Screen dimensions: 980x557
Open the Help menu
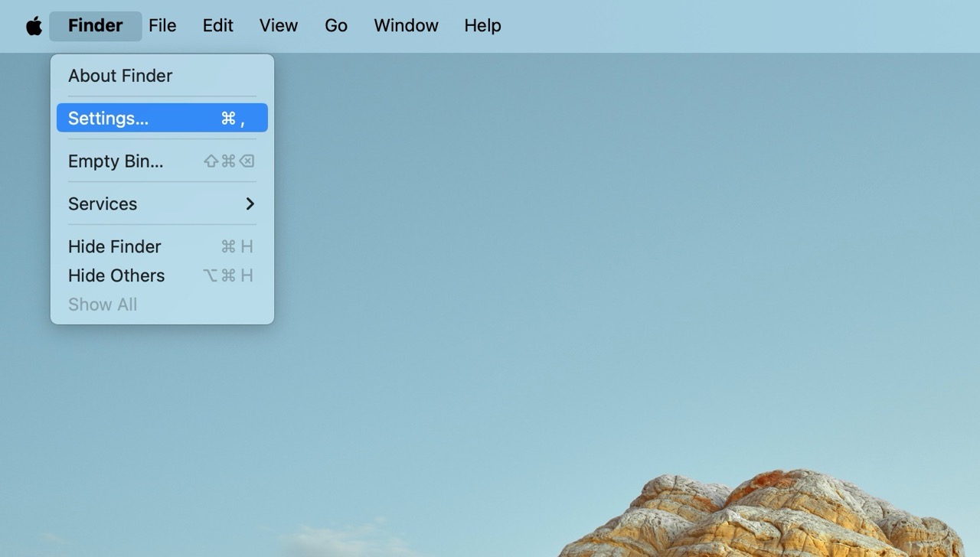pos(482,26)
